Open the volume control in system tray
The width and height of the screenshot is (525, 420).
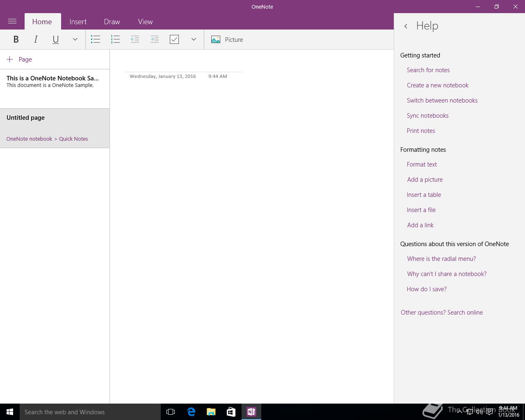tap(479, 412)
